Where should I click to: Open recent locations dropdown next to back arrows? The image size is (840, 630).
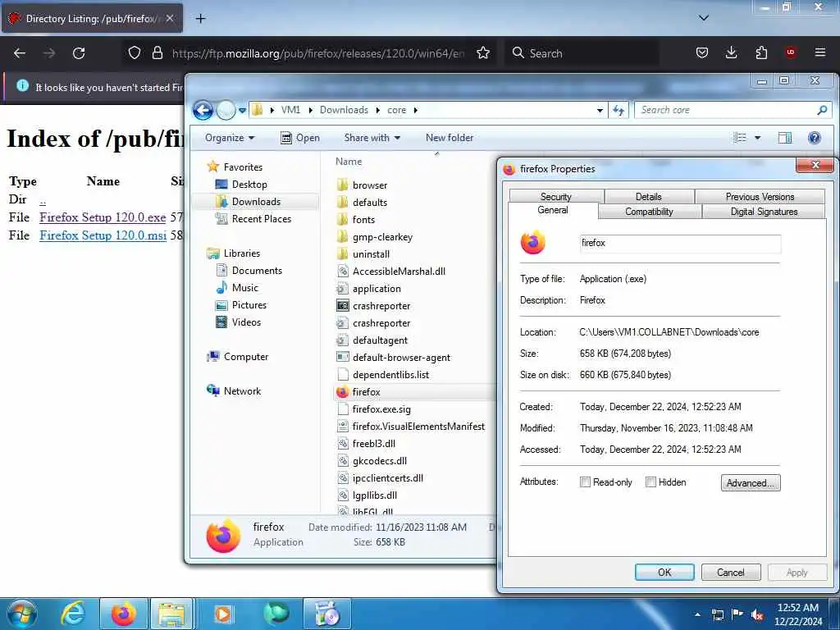click(x=242, y=111)
